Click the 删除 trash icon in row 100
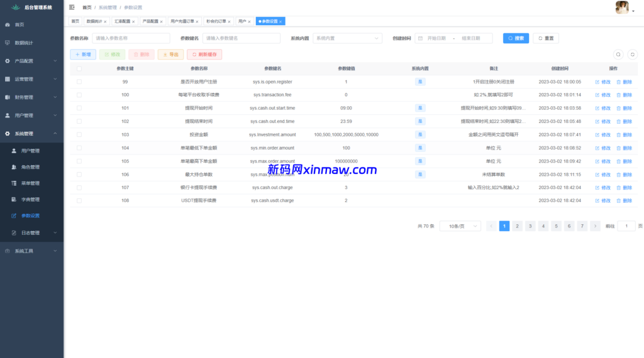 619,95
